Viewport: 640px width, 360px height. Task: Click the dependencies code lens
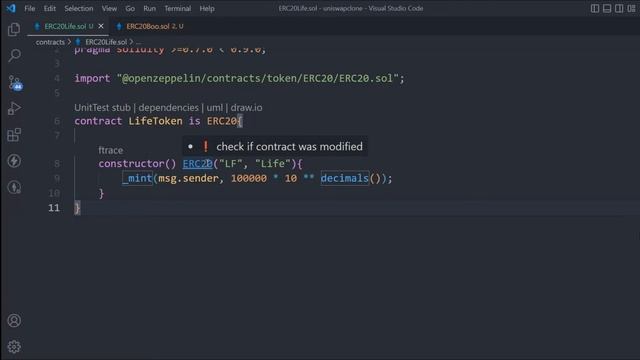click(168, 108)
